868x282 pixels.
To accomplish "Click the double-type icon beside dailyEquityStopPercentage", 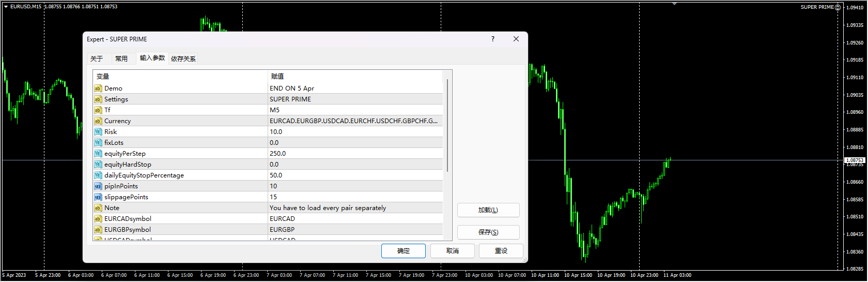I will click(x=98, y=175).
